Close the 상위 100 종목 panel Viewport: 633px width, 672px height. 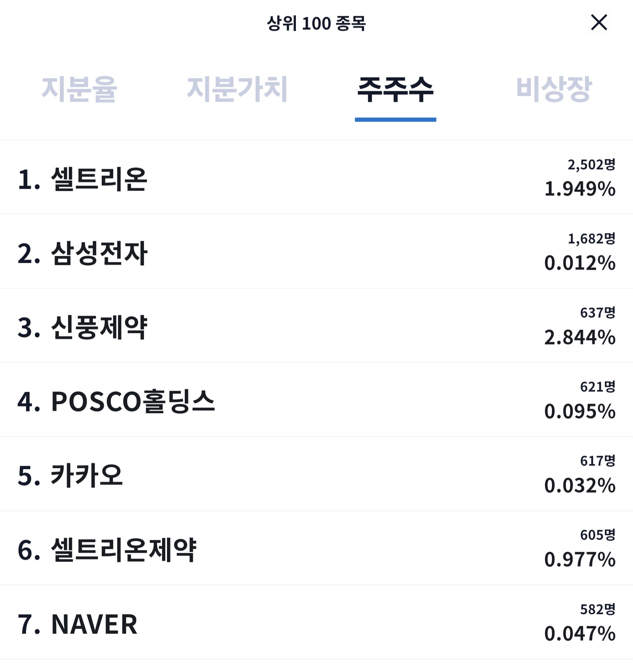click(x=599, y=22)
